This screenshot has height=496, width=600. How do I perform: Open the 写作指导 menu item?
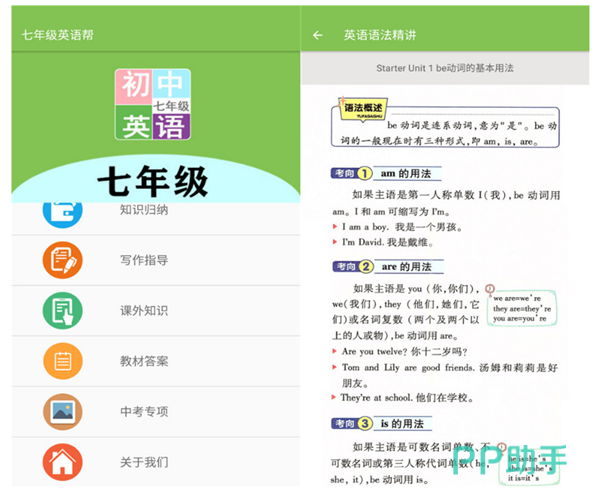pyautogui.click(x=144, y=260)
